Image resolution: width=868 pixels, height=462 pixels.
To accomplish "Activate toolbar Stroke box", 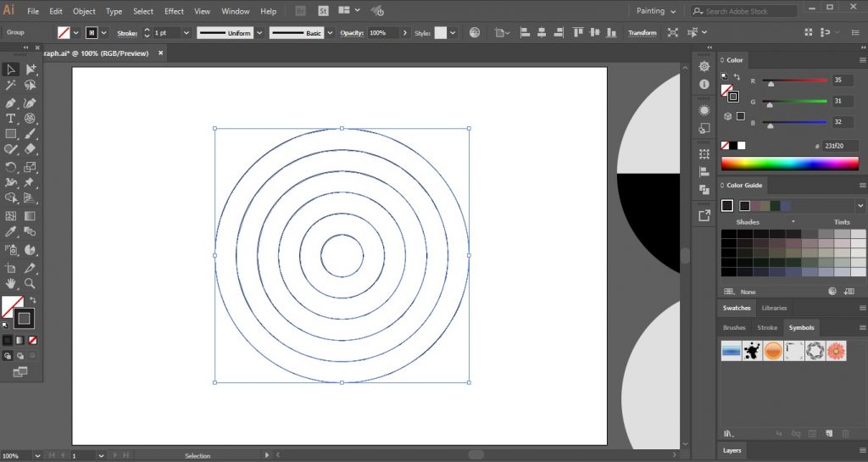I will point(24,318).
